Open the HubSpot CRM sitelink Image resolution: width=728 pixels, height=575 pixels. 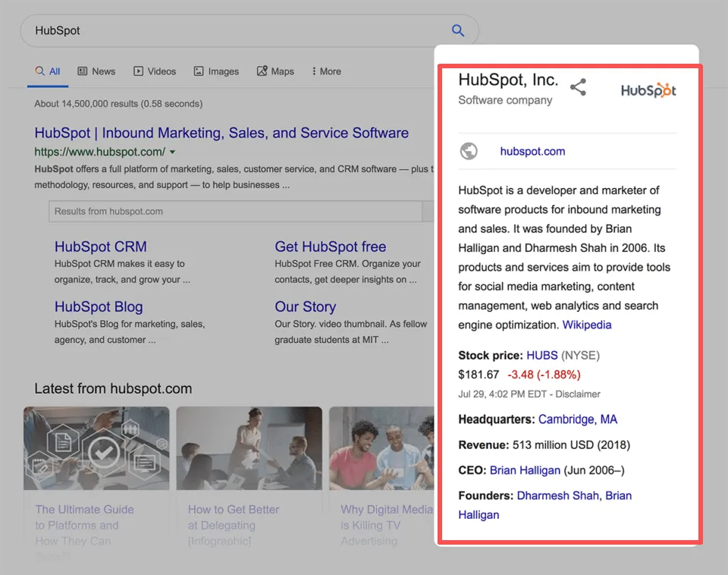point(100,247)
